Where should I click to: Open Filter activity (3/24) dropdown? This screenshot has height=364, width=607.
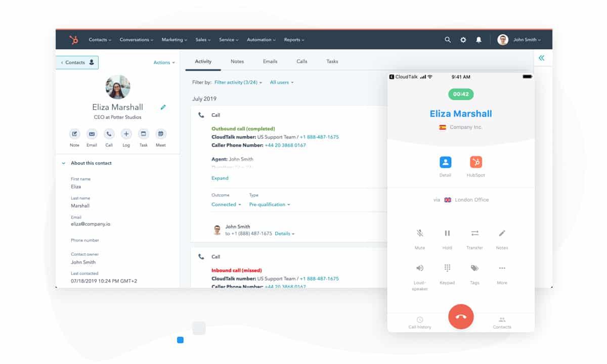(x=238, y=82)
